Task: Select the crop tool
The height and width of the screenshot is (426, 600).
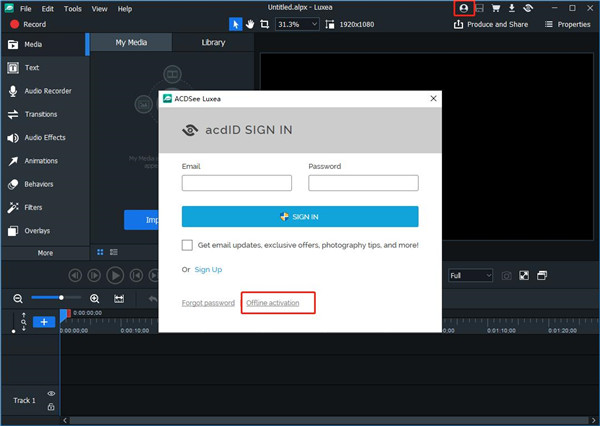Action: pos(264,24)
